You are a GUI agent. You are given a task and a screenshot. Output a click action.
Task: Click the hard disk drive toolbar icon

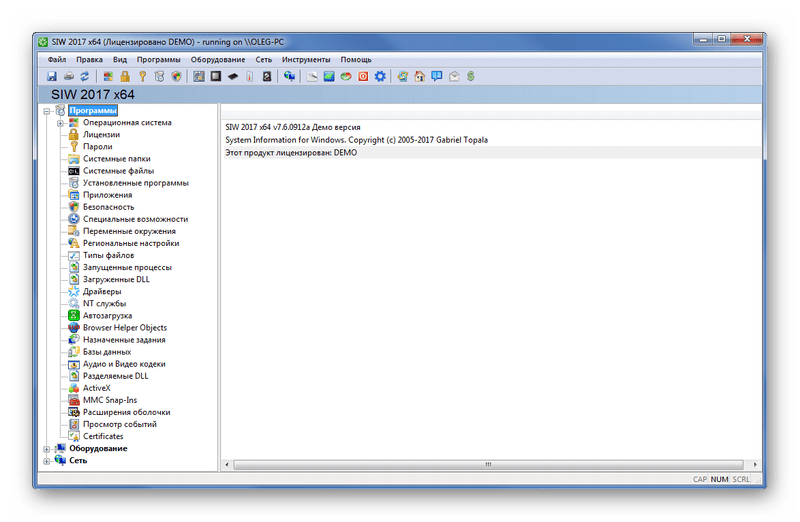[x=267, y=77]
